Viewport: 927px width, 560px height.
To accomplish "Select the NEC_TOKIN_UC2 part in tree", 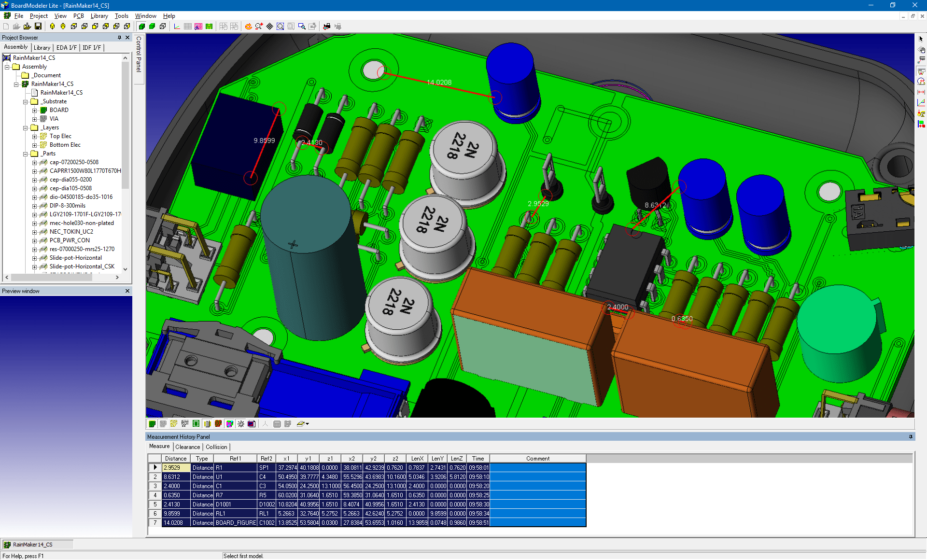I will pos(71,232).
